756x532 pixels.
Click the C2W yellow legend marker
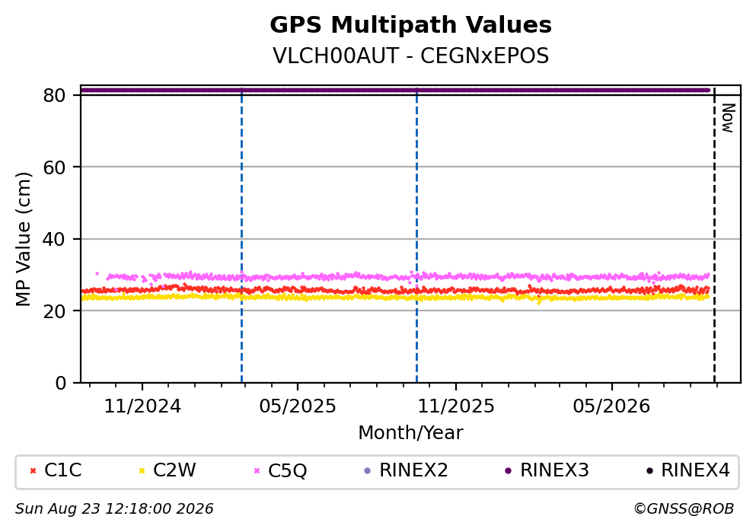pos(142,471)
